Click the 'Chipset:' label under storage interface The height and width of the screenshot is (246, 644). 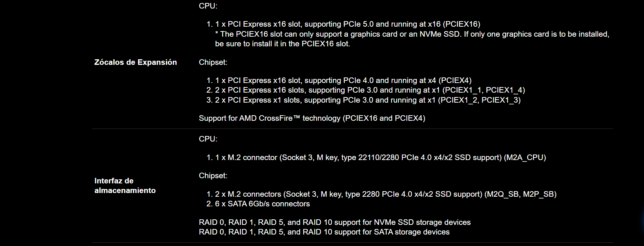(x=213, y=176)
